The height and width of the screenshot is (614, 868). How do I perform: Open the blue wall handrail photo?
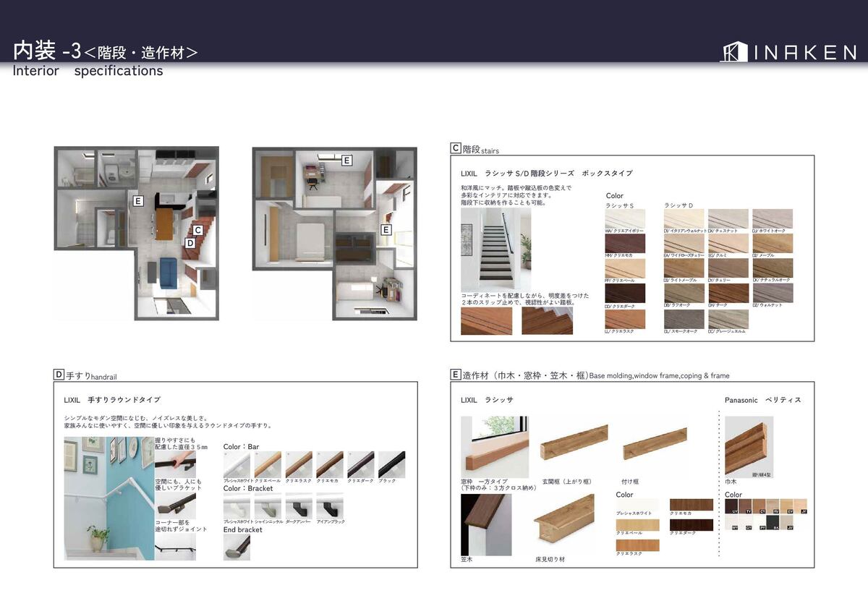(109, 498)
